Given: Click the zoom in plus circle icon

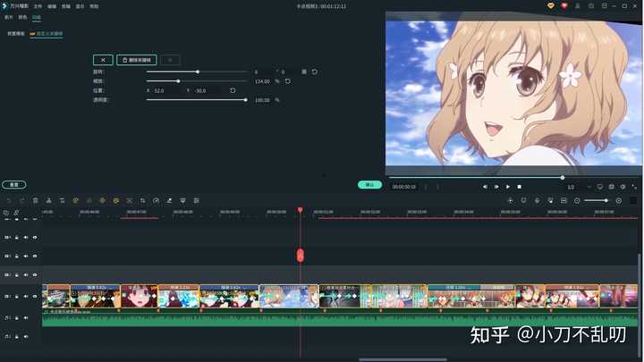Looking at the screenshot, I should [x=619, y=201].
